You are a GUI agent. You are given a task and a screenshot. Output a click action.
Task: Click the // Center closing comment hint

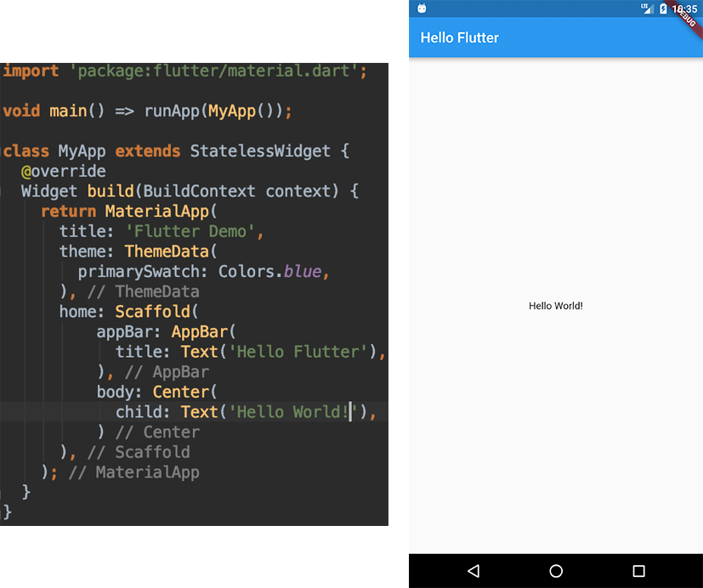coord(157,432)
